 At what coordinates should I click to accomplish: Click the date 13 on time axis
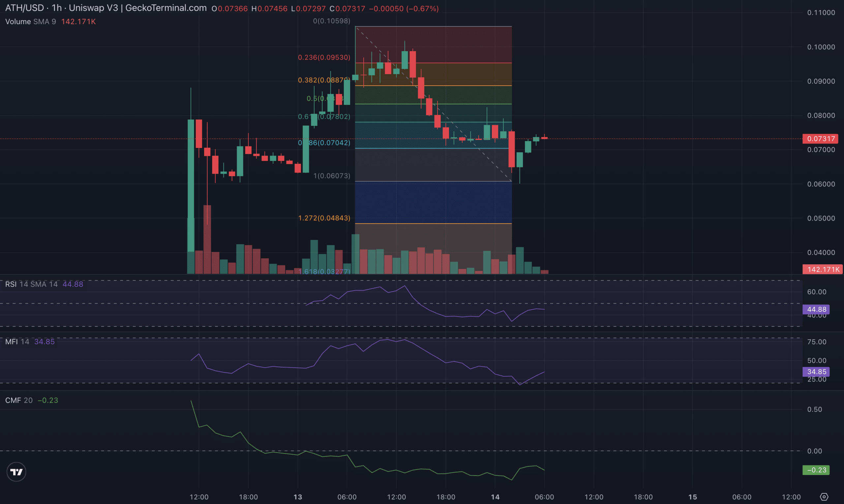(x=297, y=497)
